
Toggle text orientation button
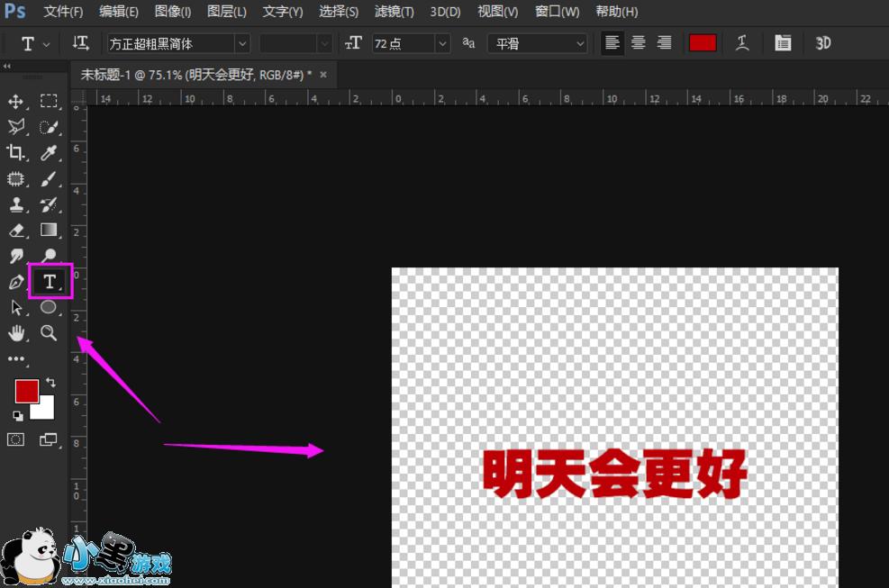tap(81, 43)
